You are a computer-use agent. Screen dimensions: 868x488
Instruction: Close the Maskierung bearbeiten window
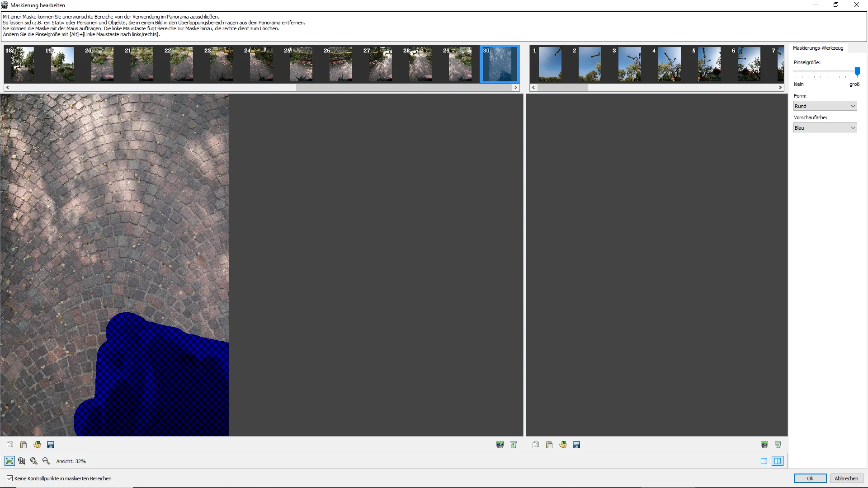click(857, 5)
